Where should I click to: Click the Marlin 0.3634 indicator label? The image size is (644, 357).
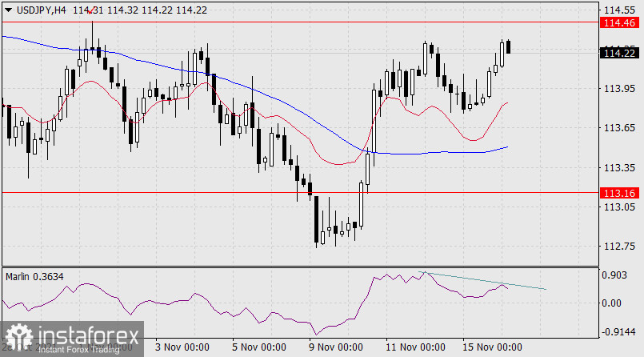tap(35, 277)
